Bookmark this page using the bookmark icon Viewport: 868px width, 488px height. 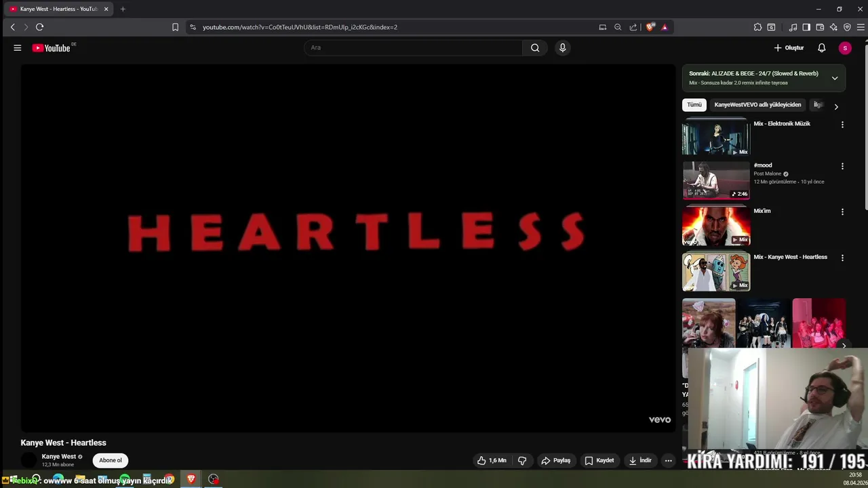pos(175,27)
